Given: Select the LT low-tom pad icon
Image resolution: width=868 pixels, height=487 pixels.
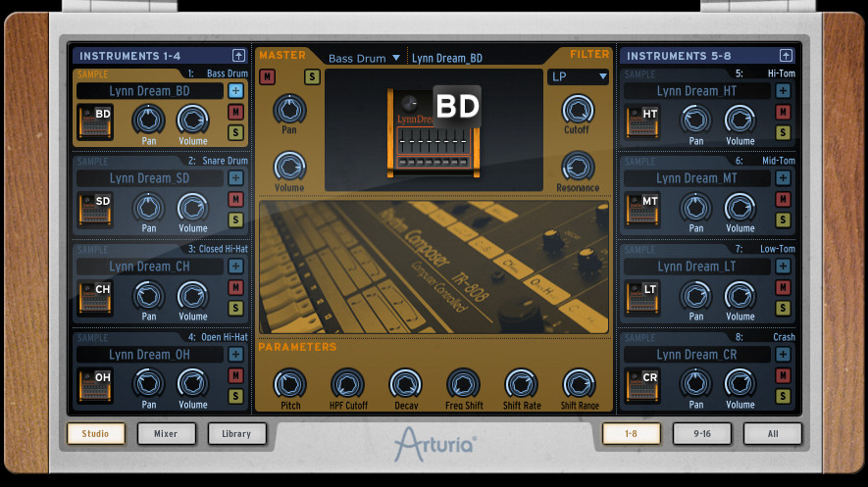Looking at the screenshot, I should click(x=642, y=298).
